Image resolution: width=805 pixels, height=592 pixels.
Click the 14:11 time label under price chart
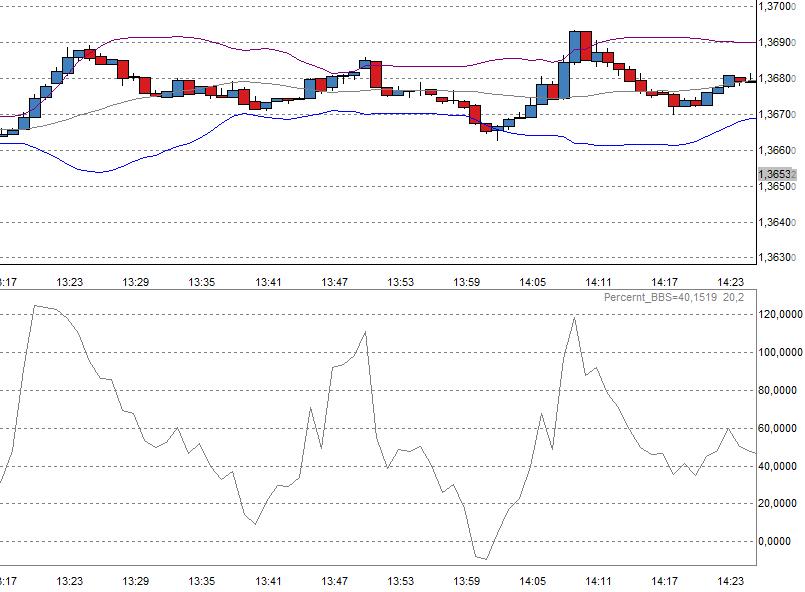pos(599,282)
